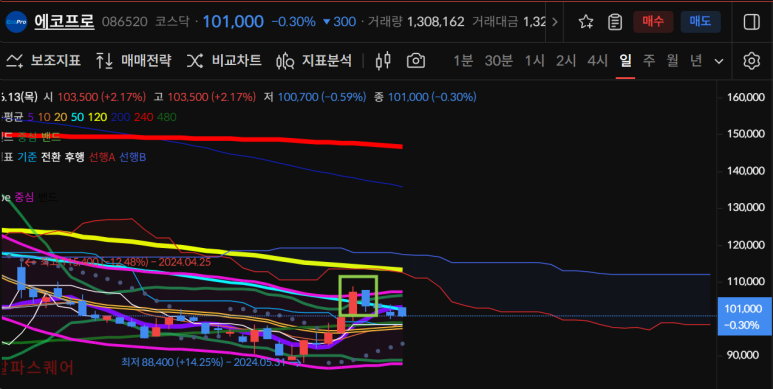Toggle the 20-day moving average legend
The height and width of the screenshot is (389, 773).
(x=61, y=117)
